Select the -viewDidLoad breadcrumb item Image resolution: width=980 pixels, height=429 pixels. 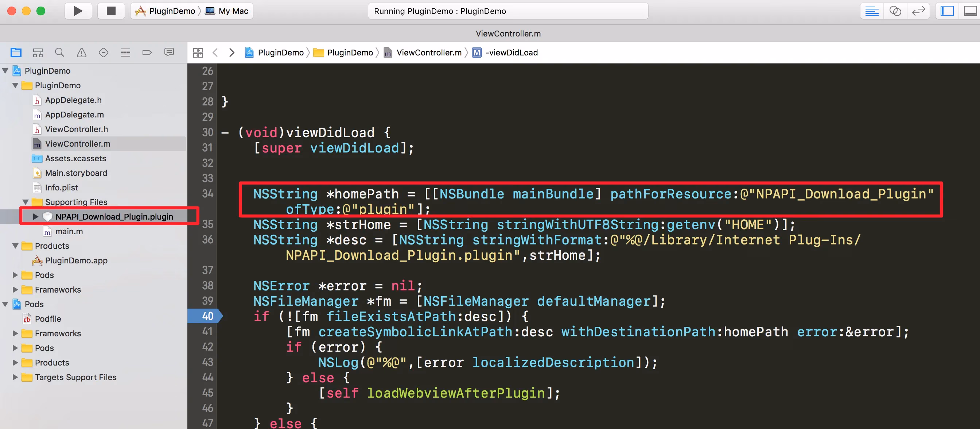(x=511, y=53)
